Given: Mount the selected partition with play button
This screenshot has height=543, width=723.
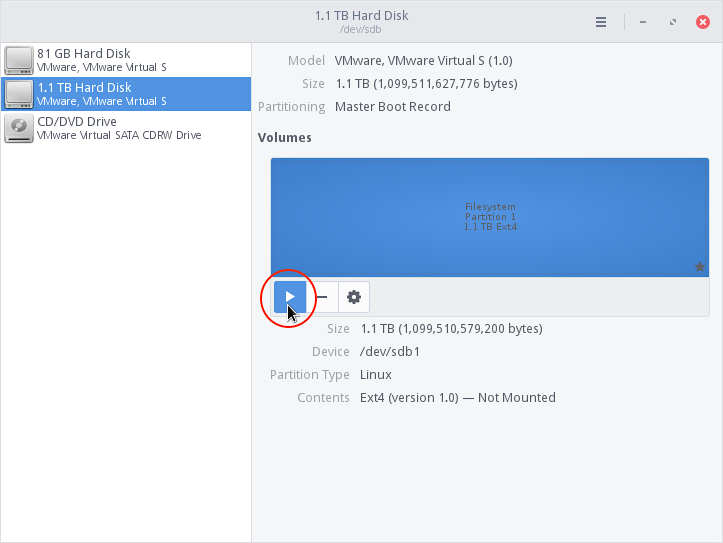Looking at the screenshot, I should pos(290,297).
